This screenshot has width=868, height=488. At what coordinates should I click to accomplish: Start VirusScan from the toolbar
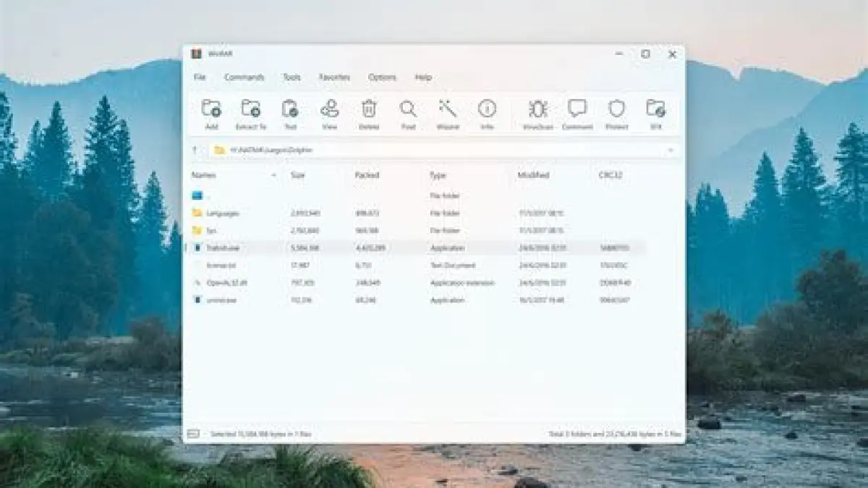coord(537,109)
